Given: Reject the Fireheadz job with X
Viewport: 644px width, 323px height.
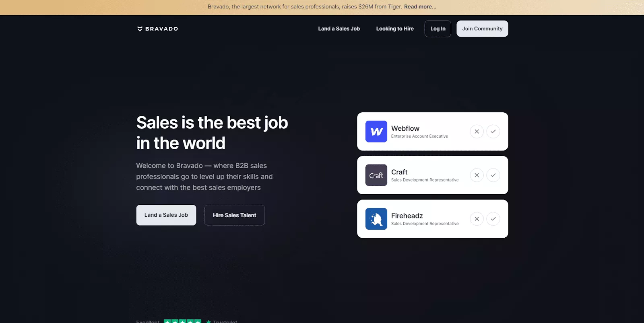Looking at the screenshot, I should tap(477, 219).
